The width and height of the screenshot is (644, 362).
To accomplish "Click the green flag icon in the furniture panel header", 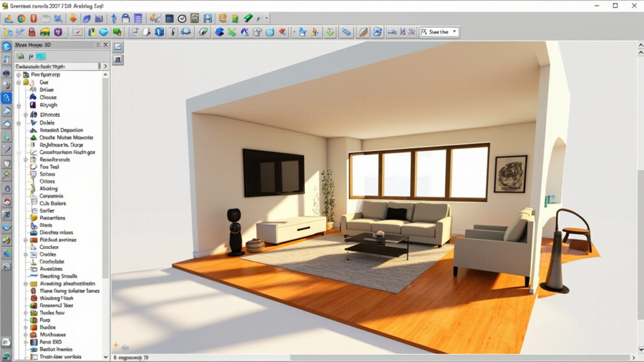I will pyautogui.click(x=30, y=57).
